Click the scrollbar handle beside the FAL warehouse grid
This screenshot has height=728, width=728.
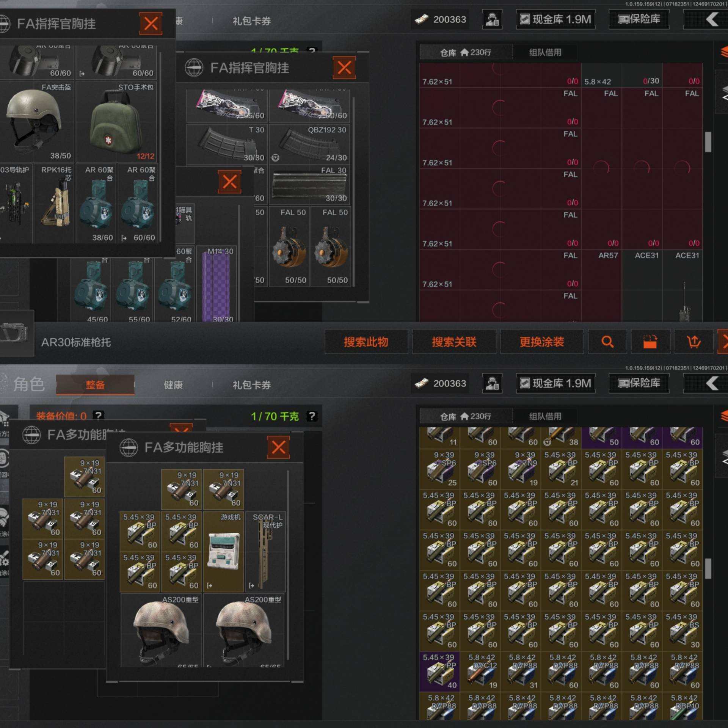[x=708, y=142]
